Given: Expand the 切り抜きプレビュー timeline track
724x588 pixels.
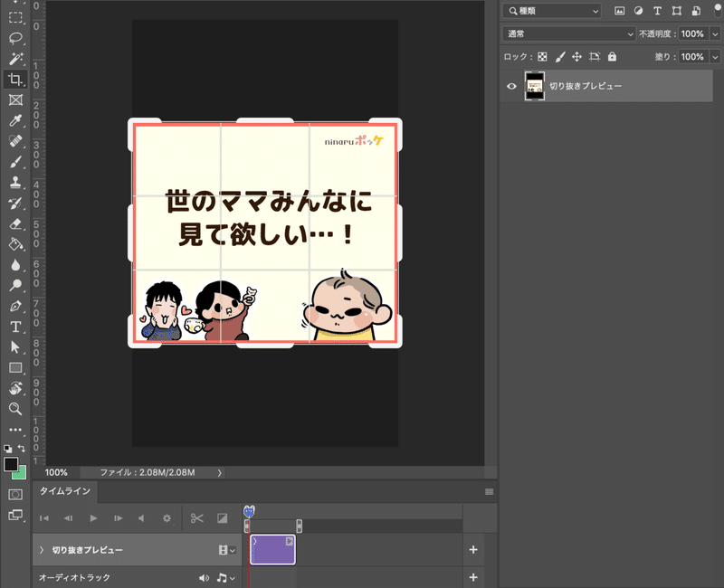Looking at the screenshot, I should click(42, 550).
